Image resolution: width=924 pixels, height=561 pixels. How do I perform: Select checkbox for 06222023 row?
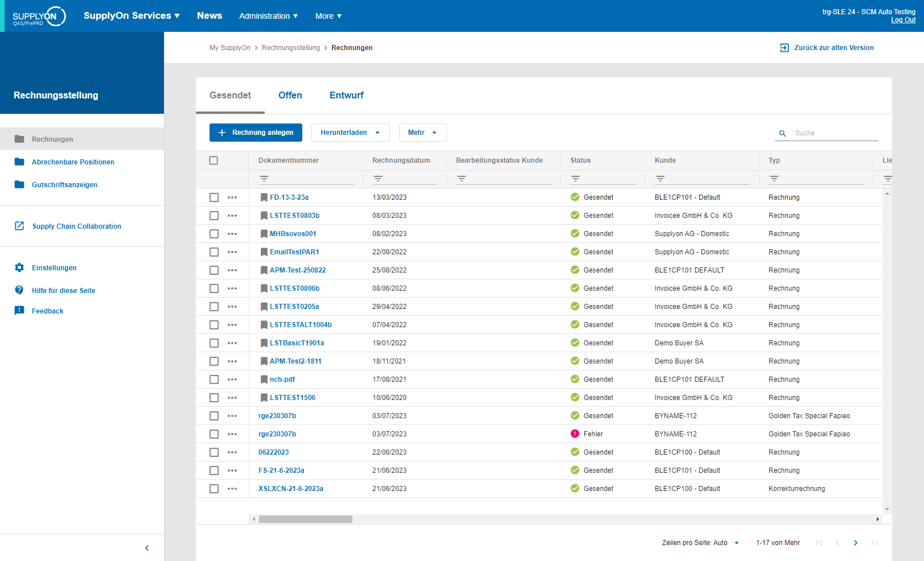[x=214, y=452]
